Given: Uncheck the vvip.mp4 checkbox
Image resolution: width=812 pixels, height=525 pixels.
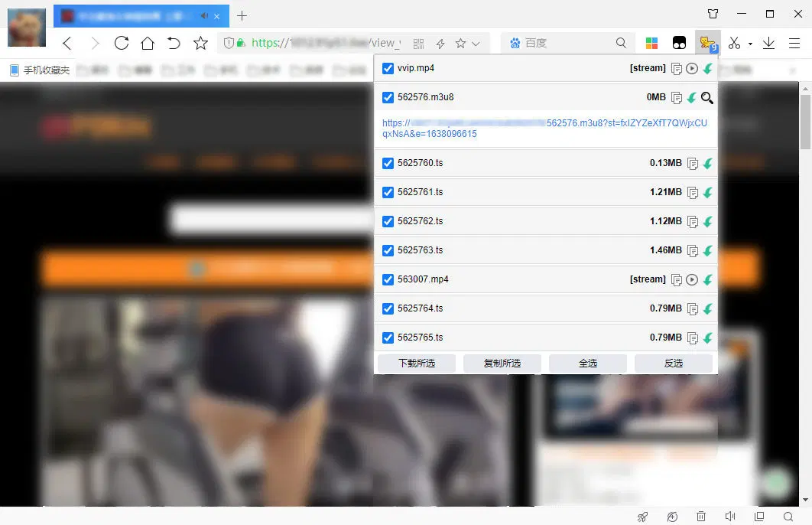Looking at the screenshot, I should (388, 69).
